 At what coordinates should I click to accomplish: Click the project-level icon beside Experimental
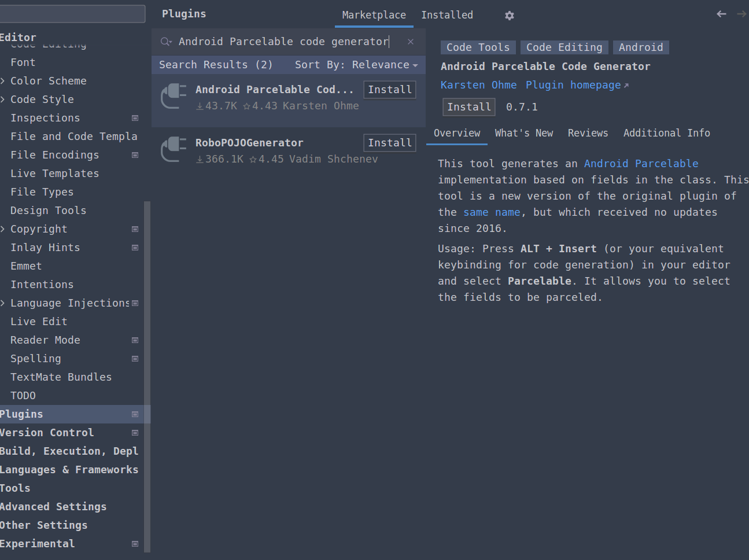[x=135, y=544]
